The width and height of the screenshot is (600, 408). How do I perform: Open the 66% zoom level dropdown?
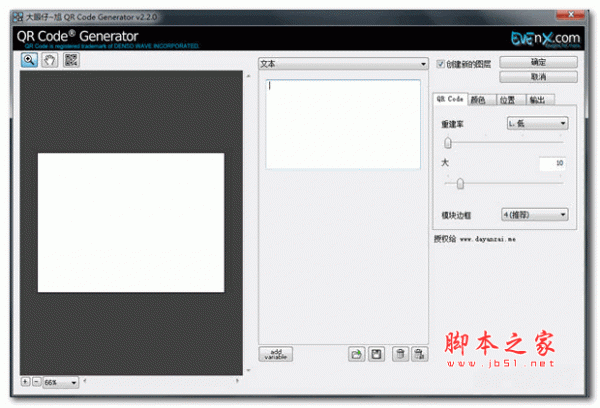click(x=61, y=382)
